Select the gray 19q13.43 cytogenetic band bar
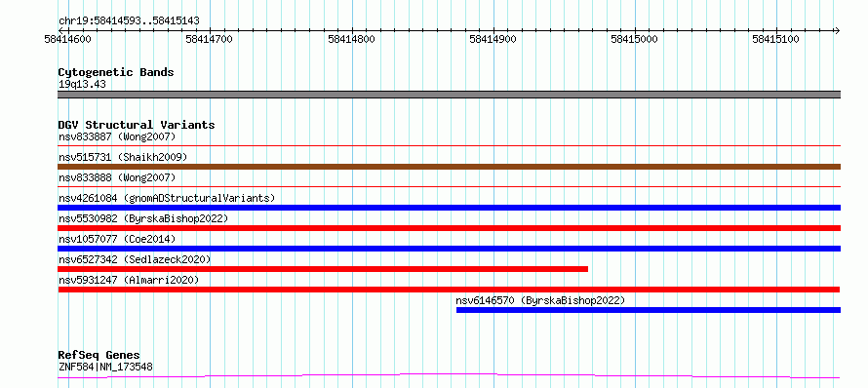The image size is (868, 388). tap(449, 95)
